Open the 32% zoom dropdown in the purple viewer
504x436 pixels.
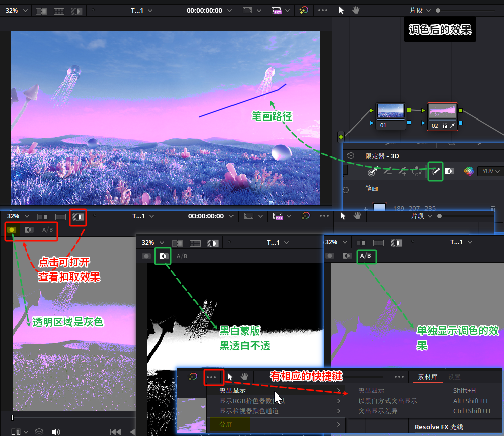(x=336, y=242)
